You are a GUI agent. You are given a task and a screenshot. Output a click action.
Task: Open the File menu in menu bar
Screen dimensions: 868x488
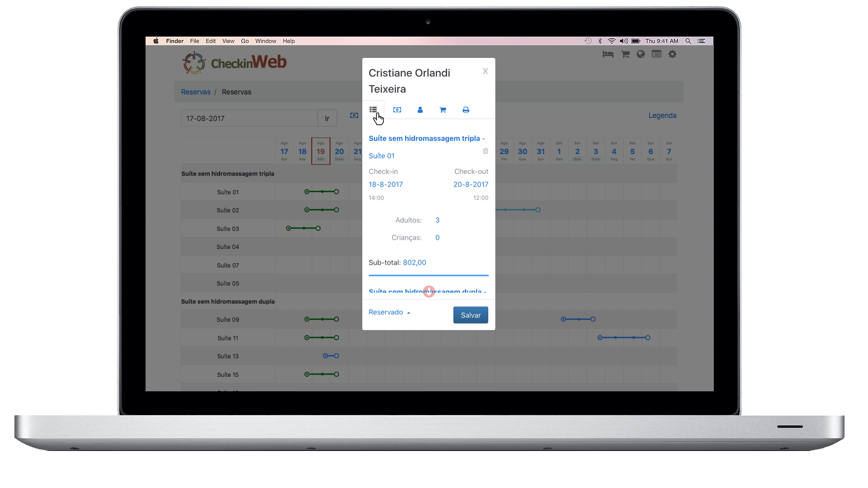(194, 41)
